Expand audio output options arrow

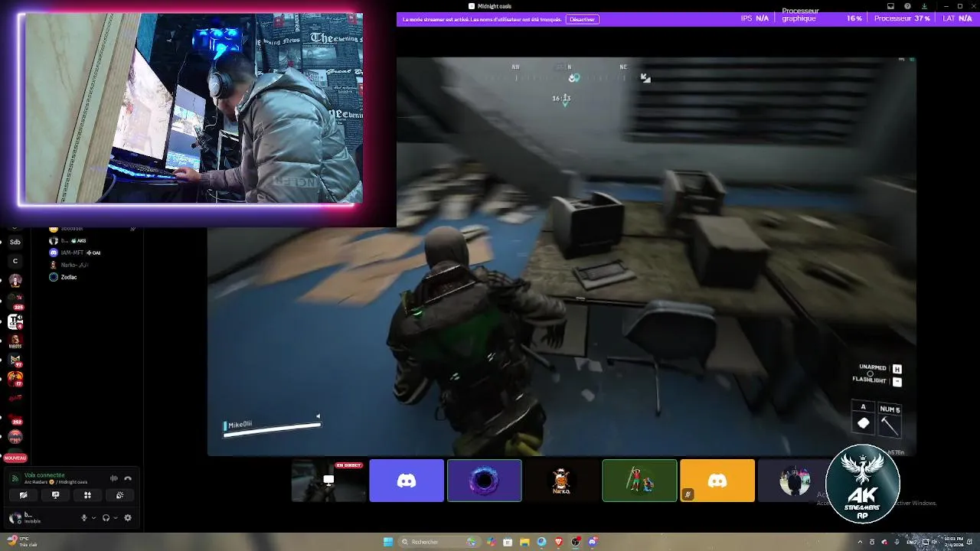(x=116, y=518)
